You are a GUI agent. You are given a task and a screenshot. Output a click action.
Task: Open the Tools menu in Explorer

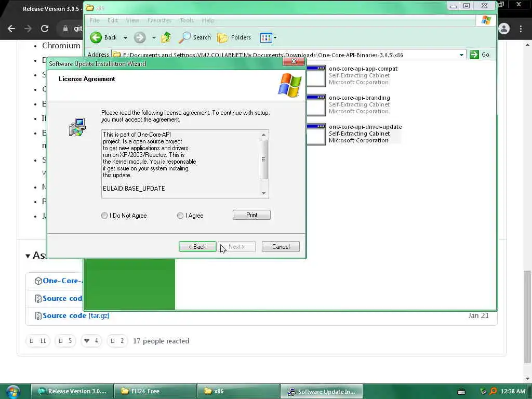(x=187, y=20)
